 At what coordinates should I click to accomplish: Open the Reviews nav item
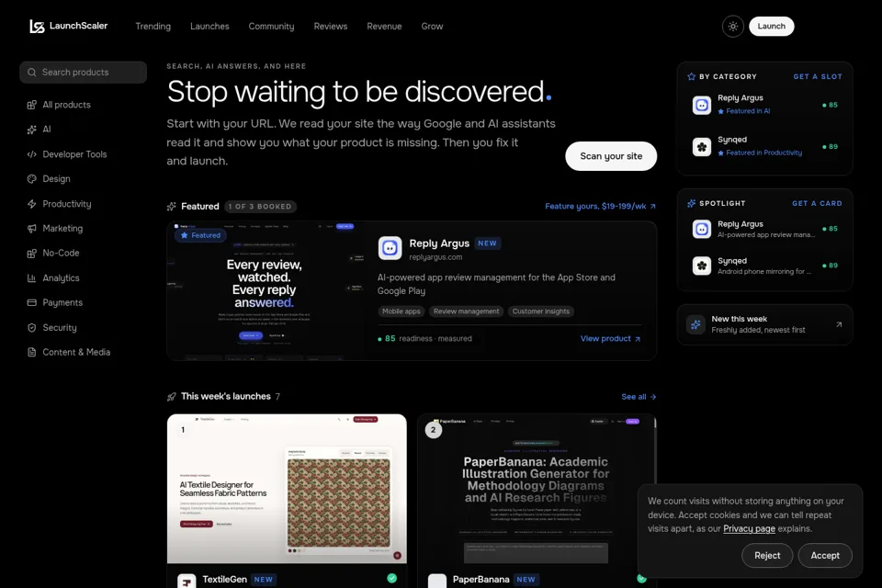(331, 27)
